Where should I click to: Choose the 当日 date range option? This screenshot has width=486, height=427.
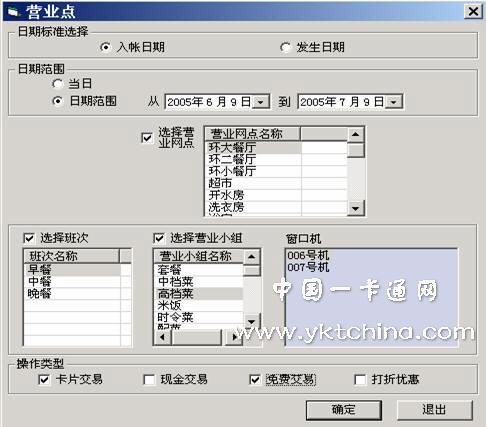coord(57,84)
